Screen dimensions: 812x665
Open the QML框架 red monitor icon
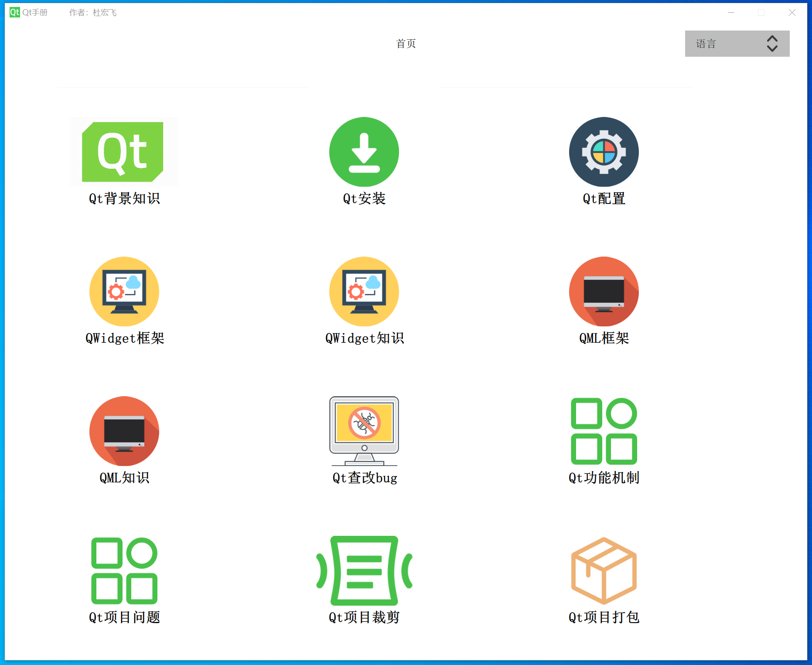604,291
